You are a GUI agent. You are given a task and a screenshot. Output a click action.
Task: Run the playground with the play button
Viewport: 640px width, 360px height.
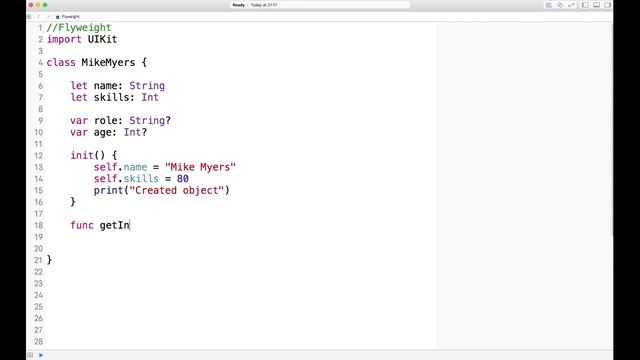41,355
